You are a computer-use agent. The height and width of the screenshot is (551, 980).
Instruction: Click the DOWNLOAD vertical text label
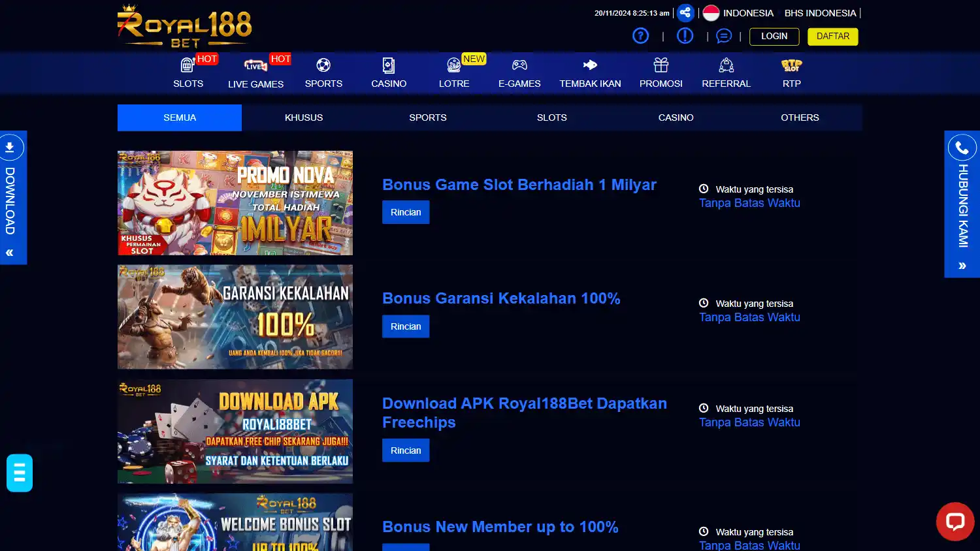[x=10, y=201]
